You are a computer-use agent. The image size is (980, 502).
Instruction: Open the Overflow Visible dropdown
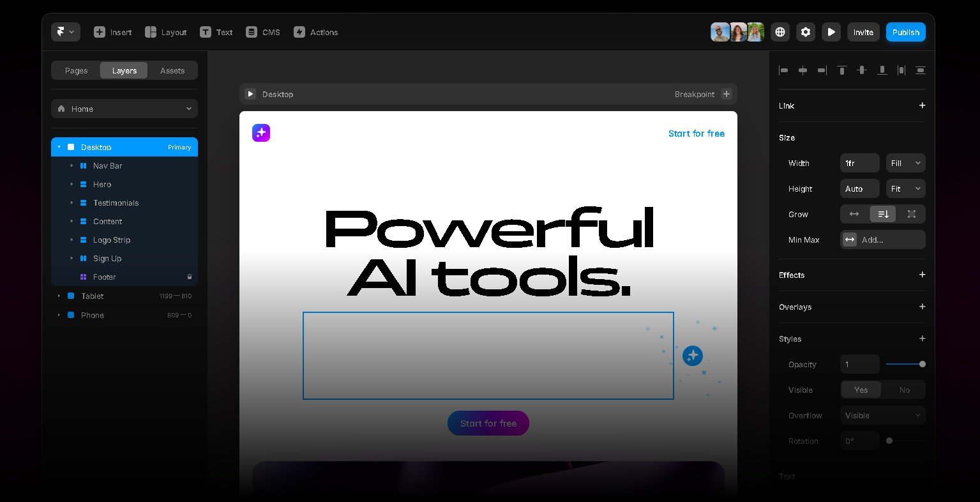(883, 415)
